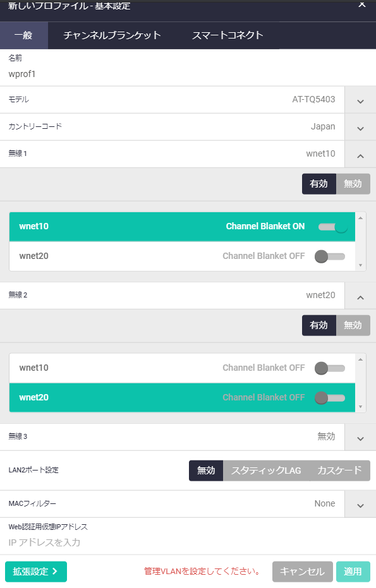Collapse the 無線2 section chevron
This screenshot has width=376, height=588.
pyautogui.click(x=360, y=296)
